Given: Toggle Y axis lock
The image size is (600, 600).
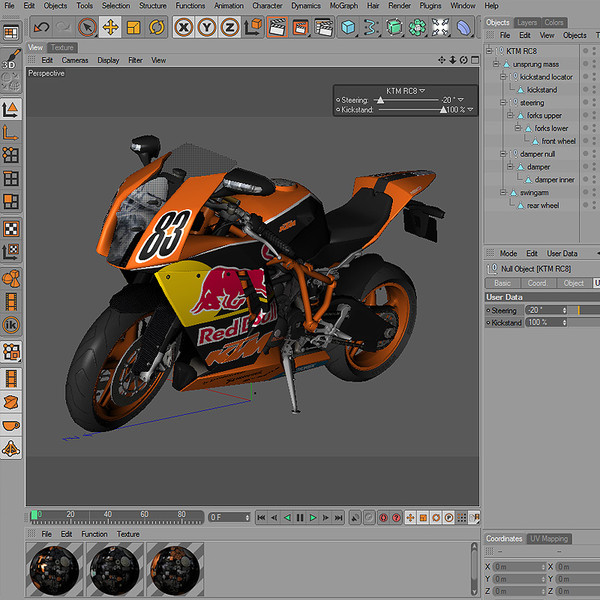Looking at the screenshot, I should 207,28.
